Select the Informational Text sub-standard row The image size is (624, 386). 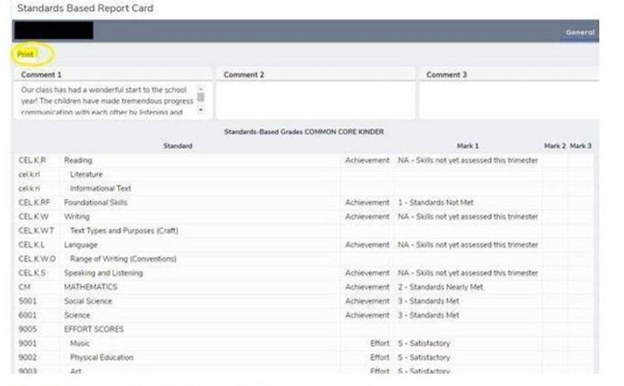point(304,188)
